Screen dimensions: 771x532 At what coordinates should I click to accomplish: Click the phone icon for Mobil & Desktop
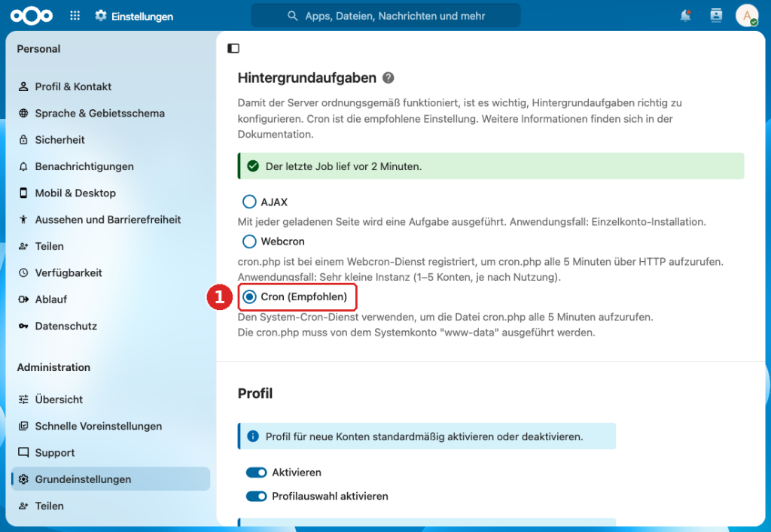pos(23,193)
